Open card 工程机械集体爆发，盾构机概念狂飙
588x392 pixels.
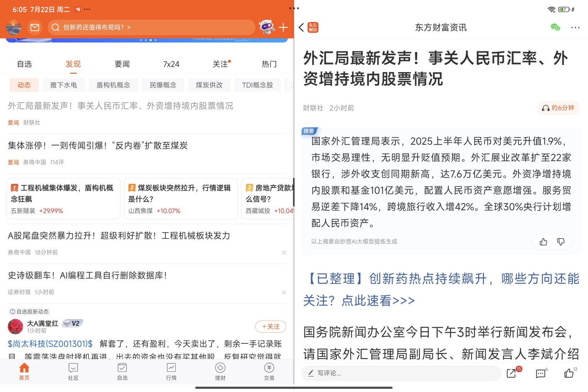(x=64, y=199)
